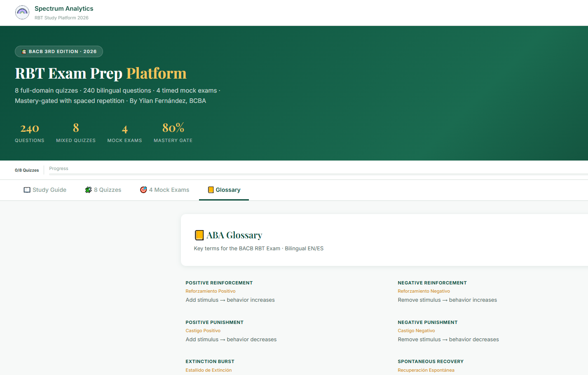
Task: Click the Spectrum Analytics rainbow logo
Action: 22,12
